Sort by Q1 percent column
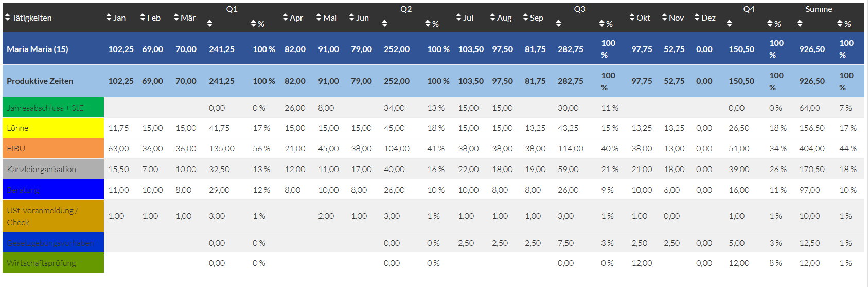The image size is (868, 287). (x=257, y=24)
